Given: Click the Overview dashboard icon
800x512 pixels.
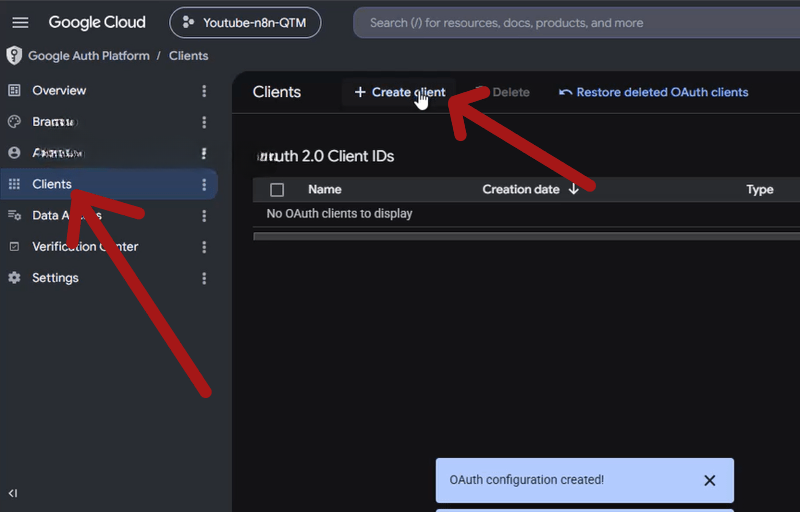Looking at the screenshot, I should coord(14,91).
